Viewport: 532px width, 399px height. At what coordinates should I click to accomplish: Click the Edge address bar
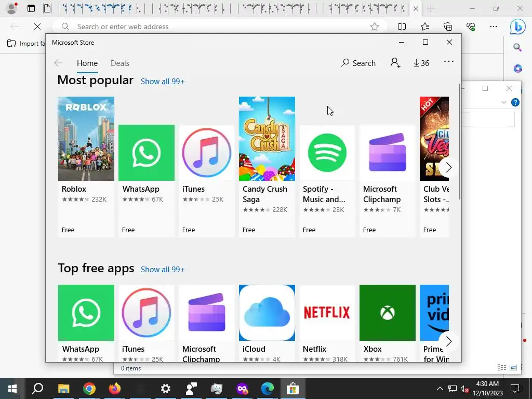220,26
